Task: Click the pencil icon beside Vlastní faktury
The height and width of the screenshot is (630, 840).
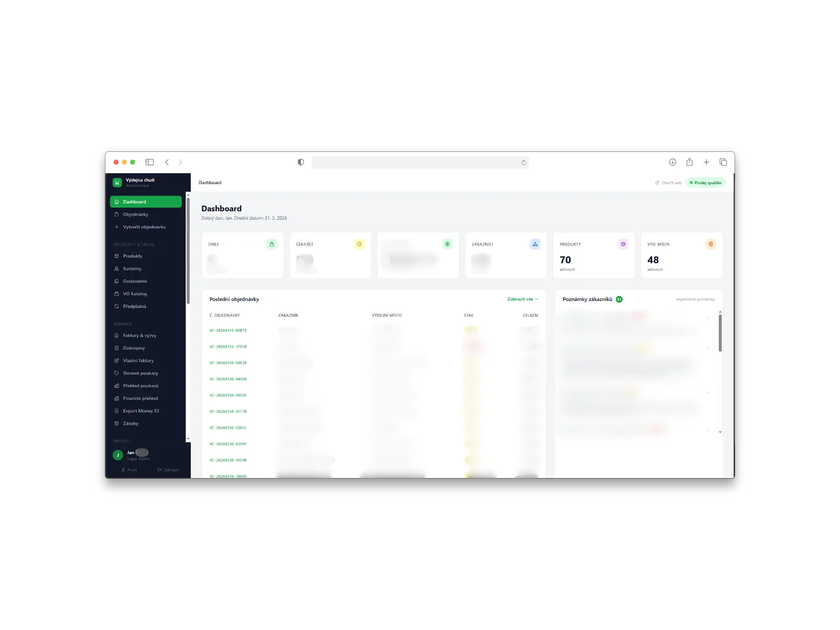Action: [x=116, y=360]
